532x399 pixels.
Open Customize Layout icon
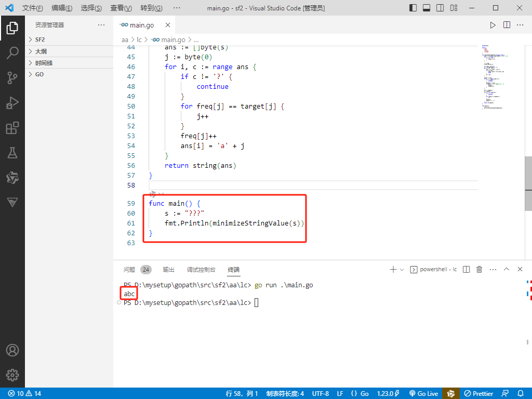[454, 8]
